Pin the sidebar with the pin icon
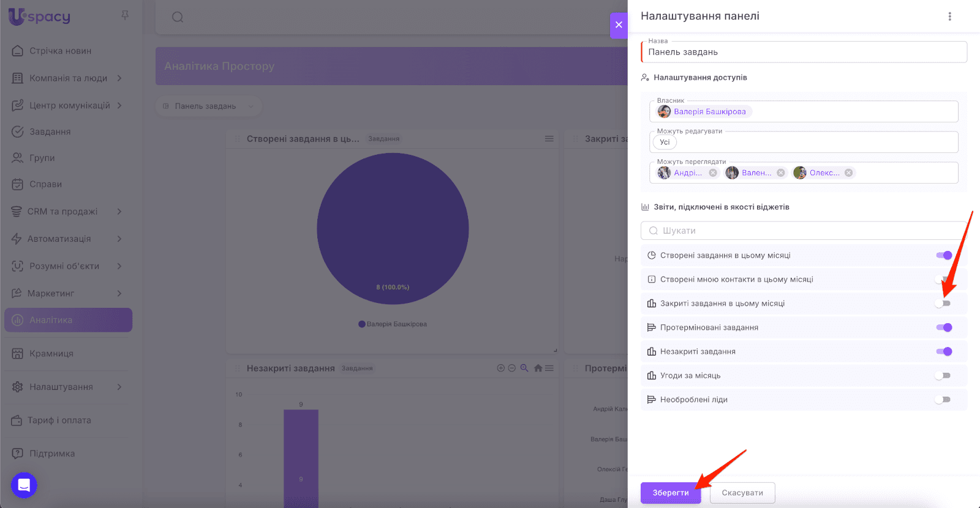This screenshot has width=980, height=508. click(x=125, y=15)
